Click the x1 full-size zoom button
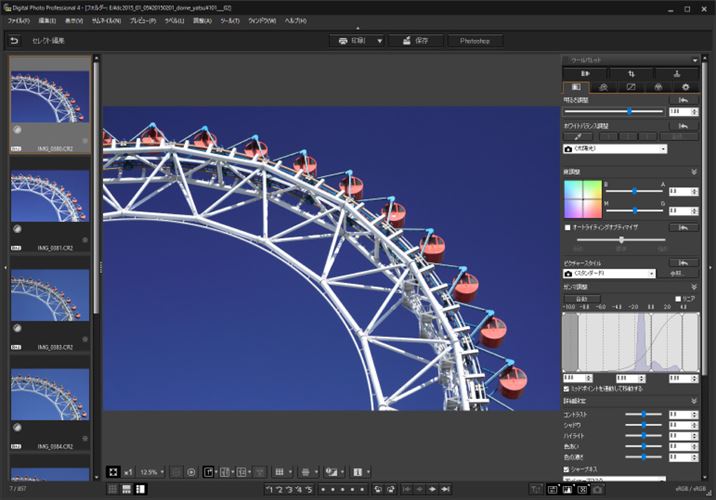 [128, 472]
